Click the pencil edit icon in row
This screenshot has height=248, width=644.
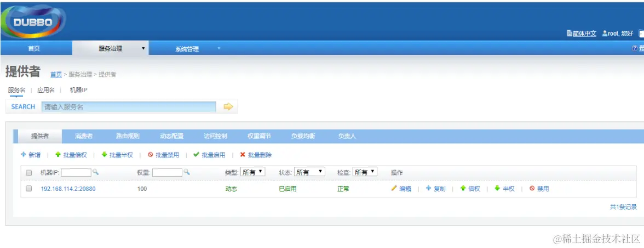[x=394, y=188]
